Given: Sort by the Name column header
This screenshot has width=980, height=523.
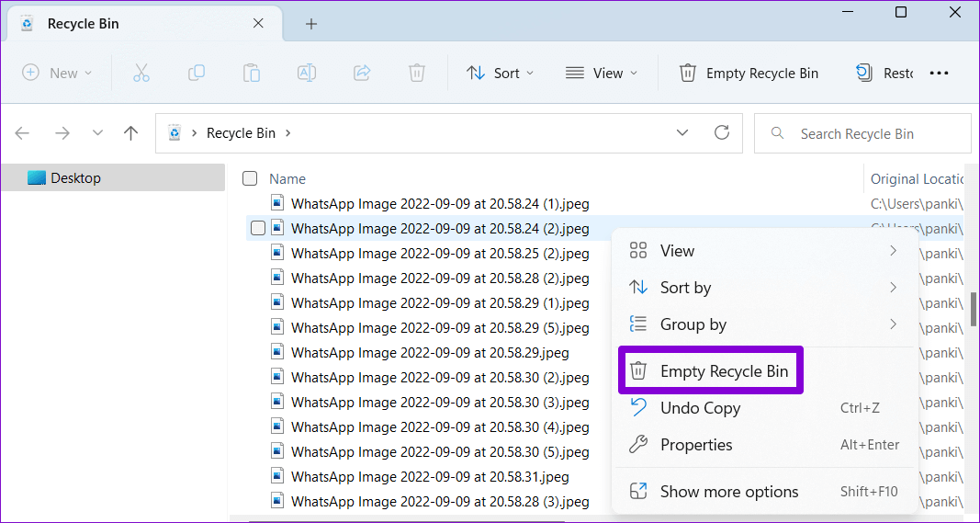Looking at the screenshot, I should [x=287, y=179].
